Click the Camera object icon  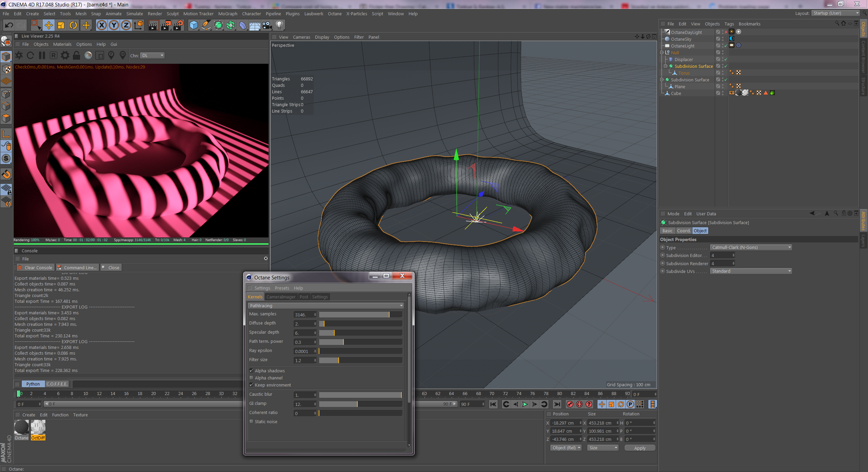pos(267,25)
